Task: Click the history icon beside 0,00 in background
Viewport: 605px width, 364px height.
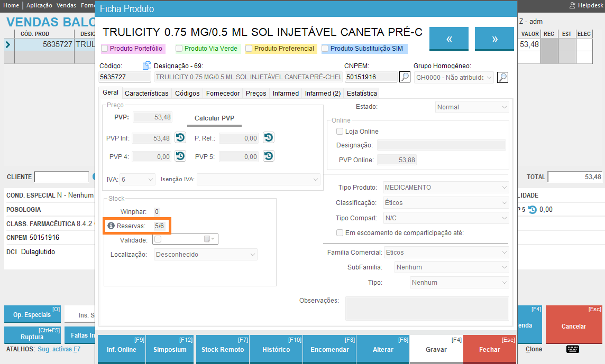Action: [533, 210]
